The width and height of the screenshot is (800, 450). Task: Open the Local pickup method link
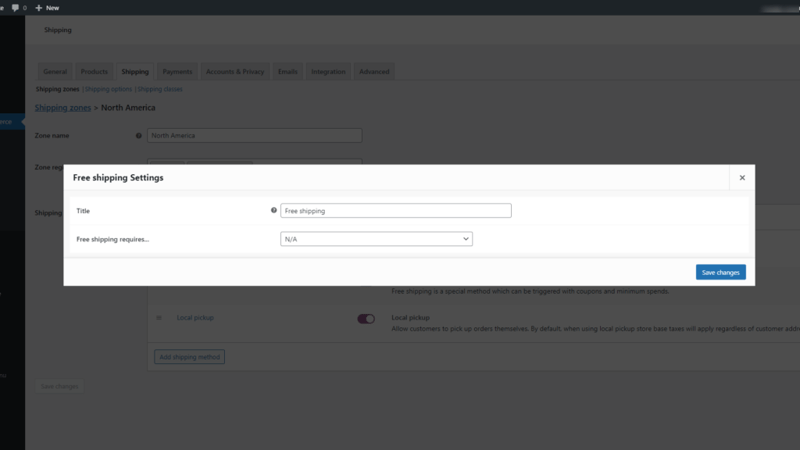[x=195, y=317]
